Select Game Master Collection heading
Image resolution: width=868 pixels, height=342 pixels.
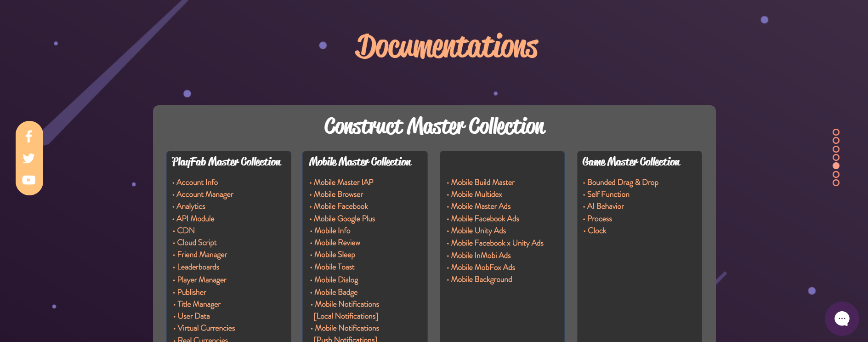pyautogui.click(x=631, y=162)
